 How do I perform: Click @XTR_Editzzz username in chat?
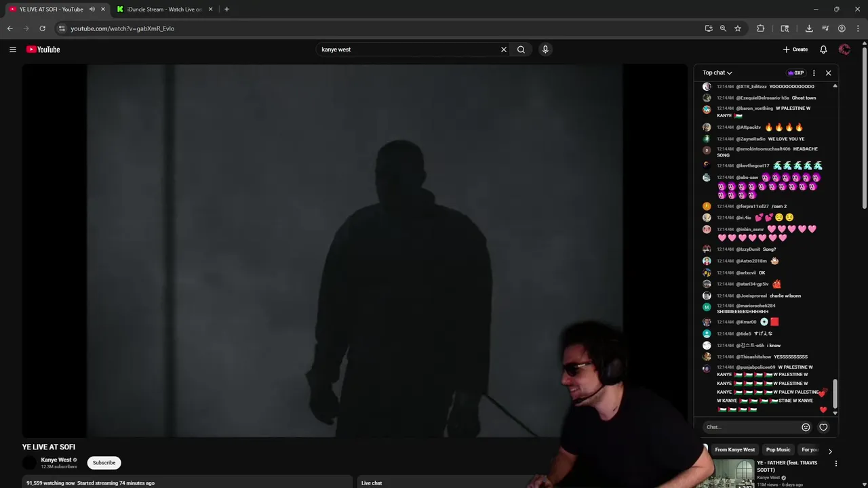pos(751,87)
